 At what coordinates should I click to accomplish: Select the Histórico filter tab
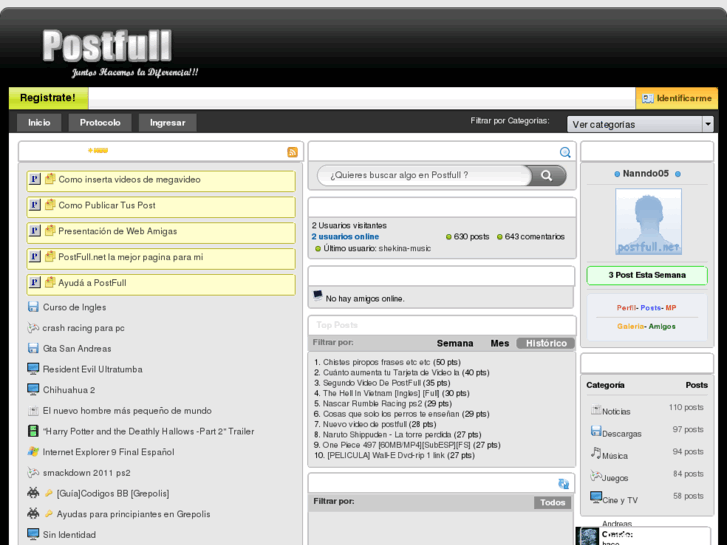546,343
